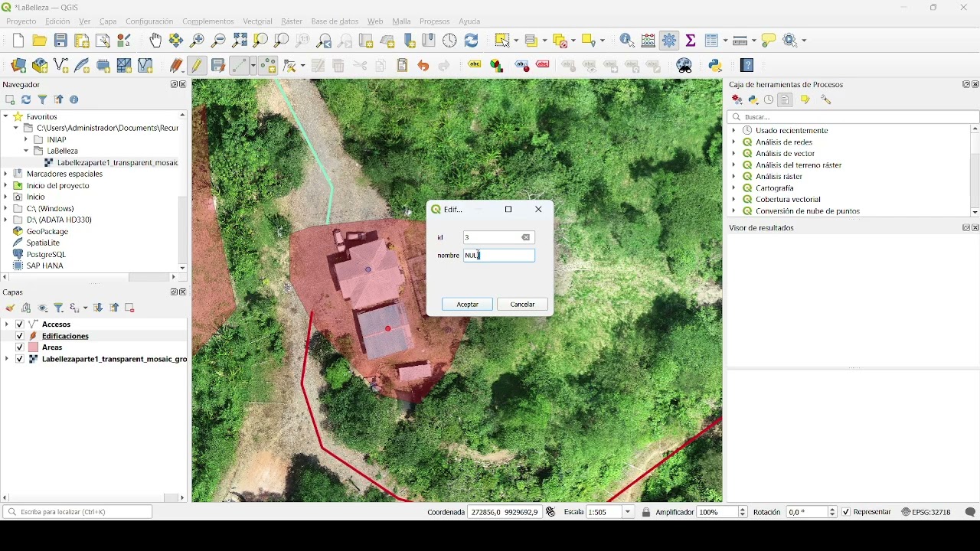Click the Zoom Out magnifier tool
Image resolution: width=980 pixels, height=551 pixels.
tap(218, 41)
